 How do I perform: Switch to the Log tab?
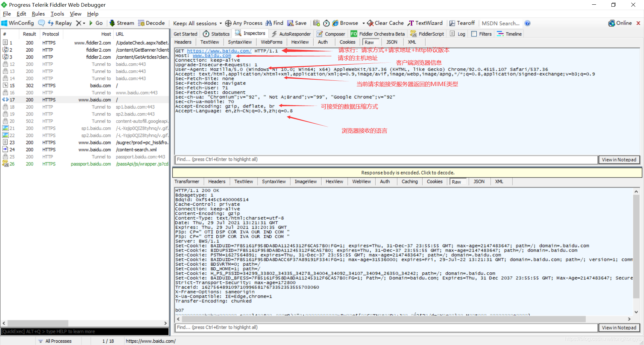pos(458,34)
